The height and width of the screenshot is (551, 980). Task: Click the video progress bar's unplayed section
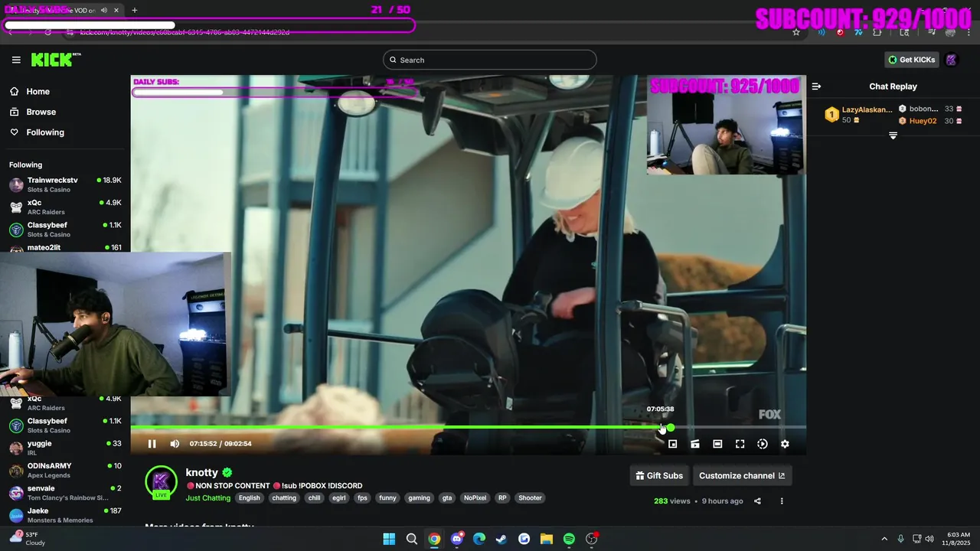tap(740, 427)
